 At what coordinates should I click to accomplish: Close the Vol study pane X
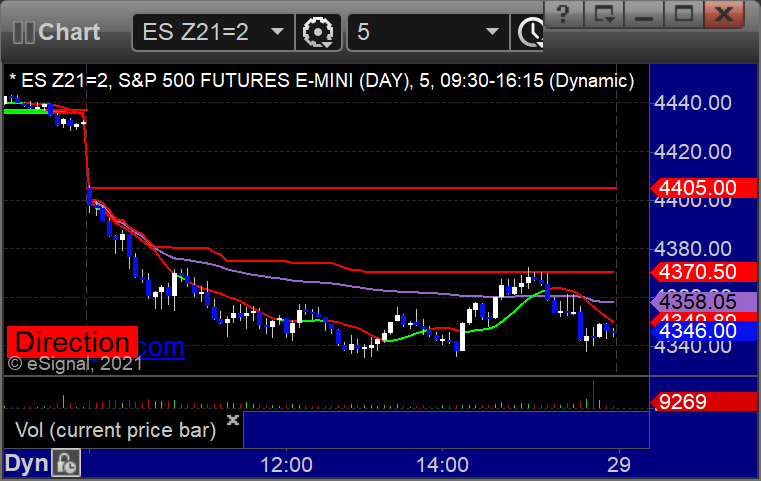(233, 420)
